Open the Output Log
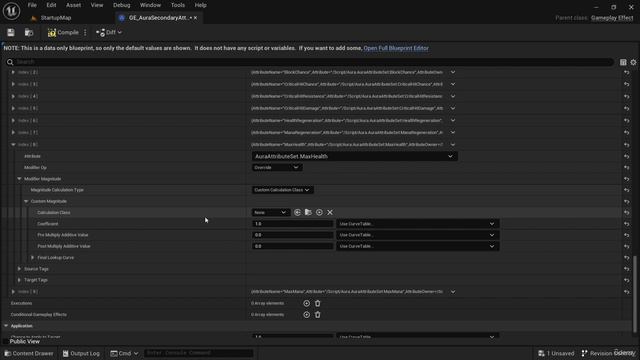The image size is (640, 360). click(81, 353)
